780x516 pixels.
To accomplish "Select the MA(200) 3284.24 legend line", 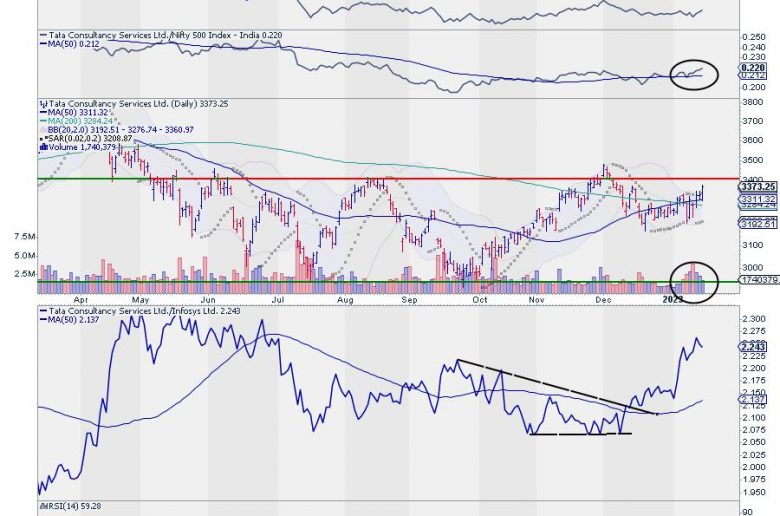I will pos(79,121).
